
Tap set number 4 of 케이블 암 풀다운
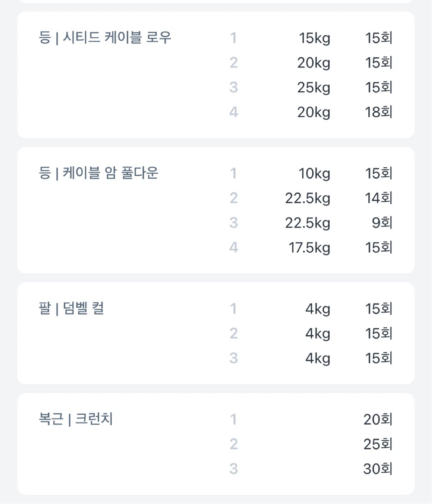click(x=234, y=247)
